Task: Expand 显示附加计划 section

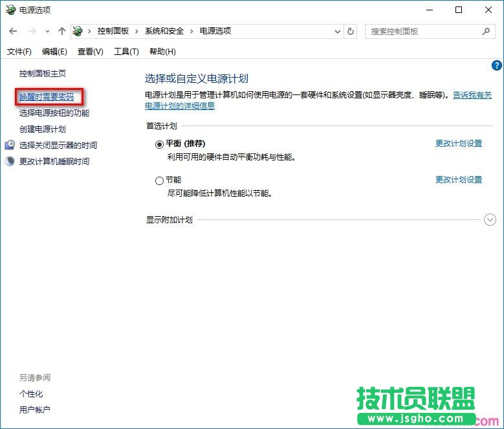Action: click(x=490, y=220)
